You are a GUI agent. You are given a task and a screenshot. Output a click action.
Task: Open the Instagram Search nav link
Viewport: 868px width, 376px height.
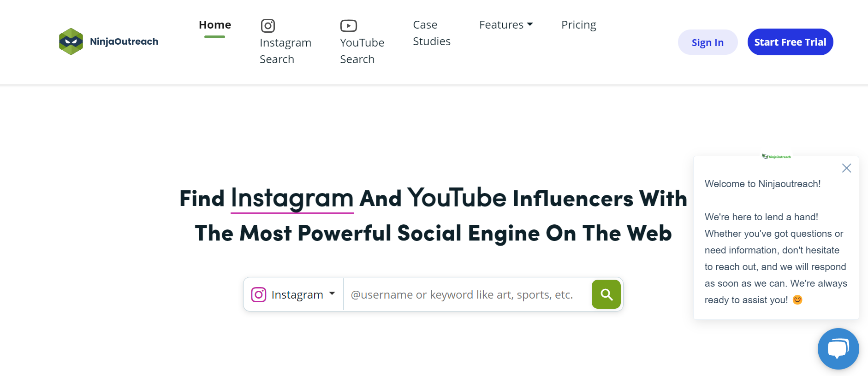pyautogui.click(x=285, y=51)
